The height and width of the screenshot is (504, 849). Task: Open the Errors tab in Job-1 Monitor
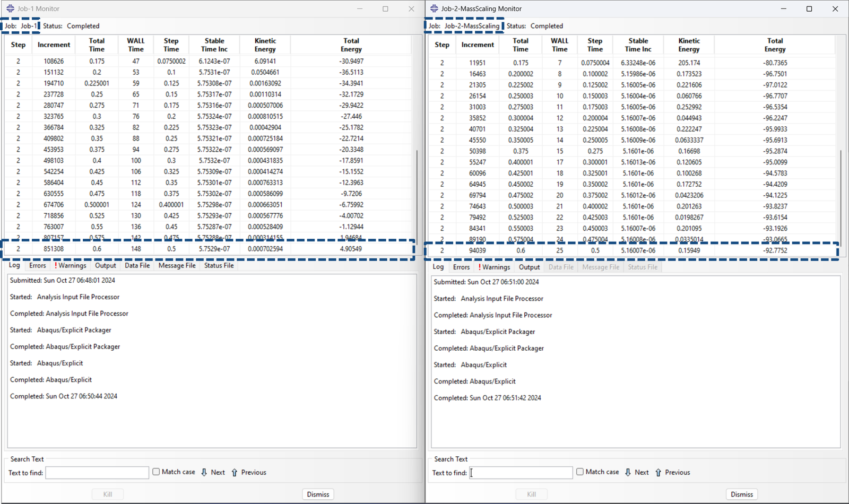click(38, 265)
